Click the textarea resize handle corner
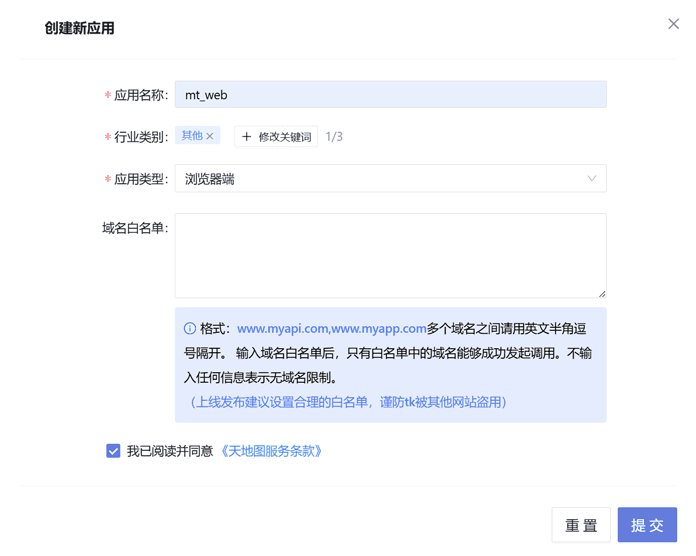The height and width of the screenshot is (556, 696). (601, 293)
